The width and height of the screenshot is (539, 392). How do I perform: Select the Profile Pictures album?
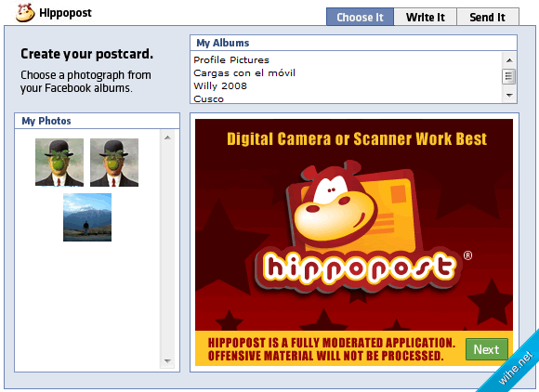point(231,59)
